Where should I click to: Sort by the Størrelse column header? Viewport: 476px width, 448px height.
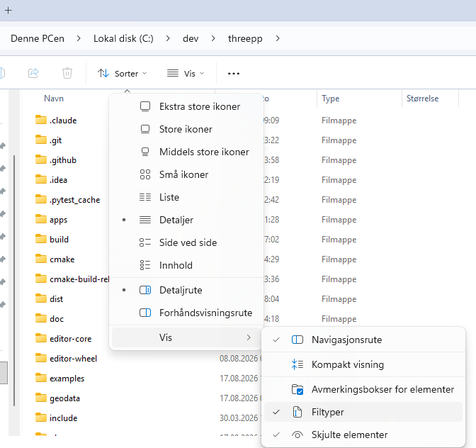pos(423,99)
